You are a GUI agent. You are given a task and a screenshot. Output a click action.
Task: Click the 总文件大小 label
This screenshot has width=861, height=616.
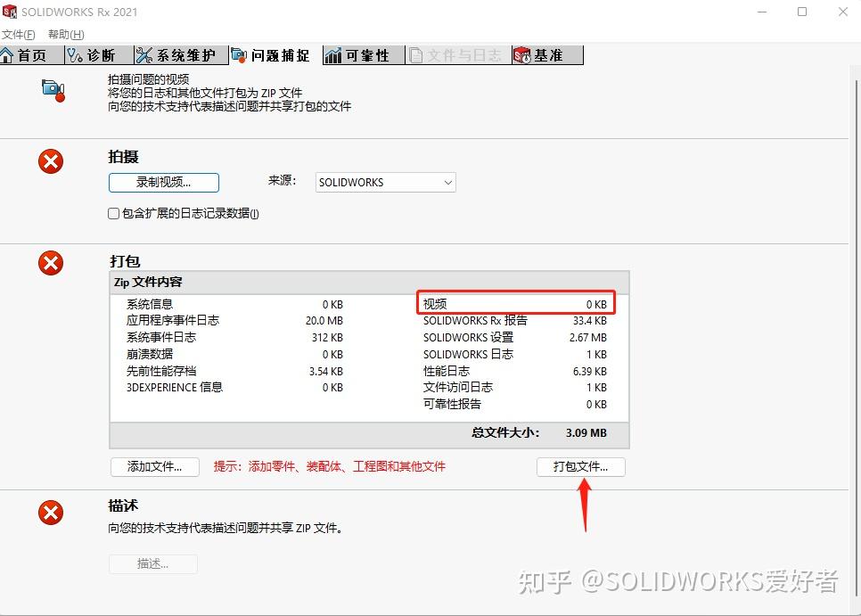(505, 432)
